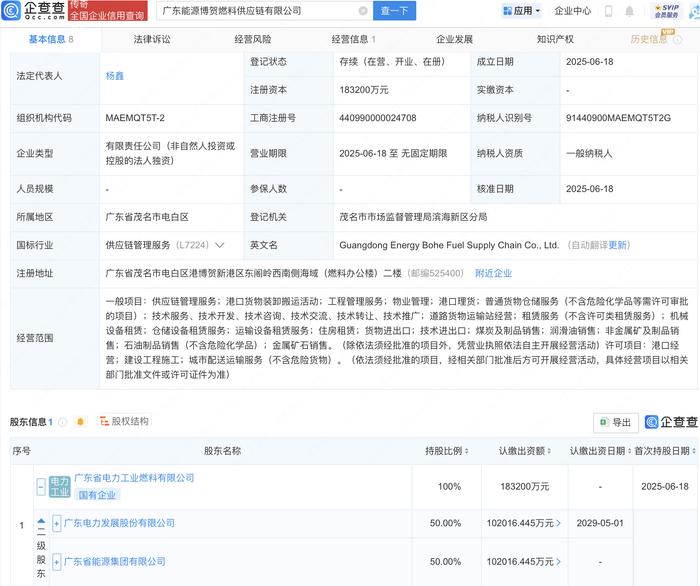Switch to the 知识产权 tab
This screenshot has height=586, width=700.
(x=555, y=40)
